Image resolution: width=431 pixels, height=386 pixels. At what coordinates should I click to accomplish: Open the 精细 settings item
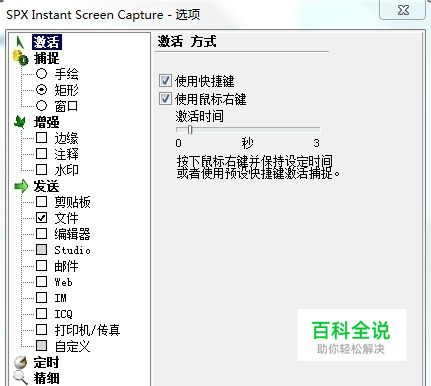pyautogui.click(x=46, y=378)
